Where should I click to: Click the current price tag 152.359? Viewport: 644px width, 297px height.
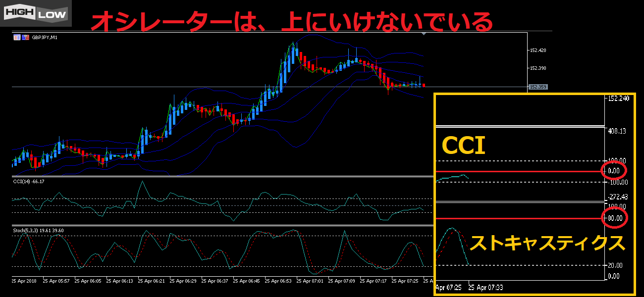pos(538,87)
